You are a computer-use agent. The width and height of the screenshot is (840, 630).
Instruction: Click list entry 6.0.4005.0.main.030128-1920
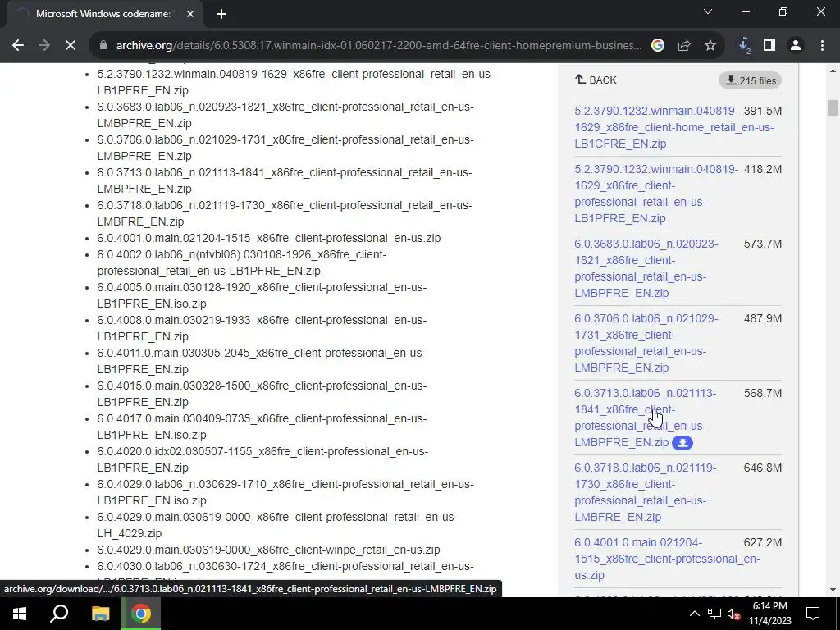click(x=262, y=295)
